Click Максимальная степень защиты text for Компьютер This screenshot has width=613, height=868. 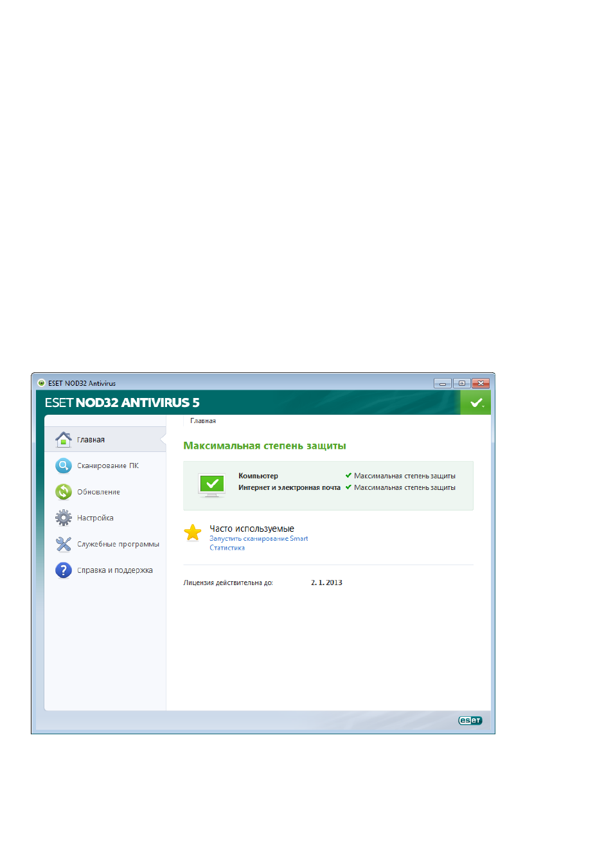[405, 476]
